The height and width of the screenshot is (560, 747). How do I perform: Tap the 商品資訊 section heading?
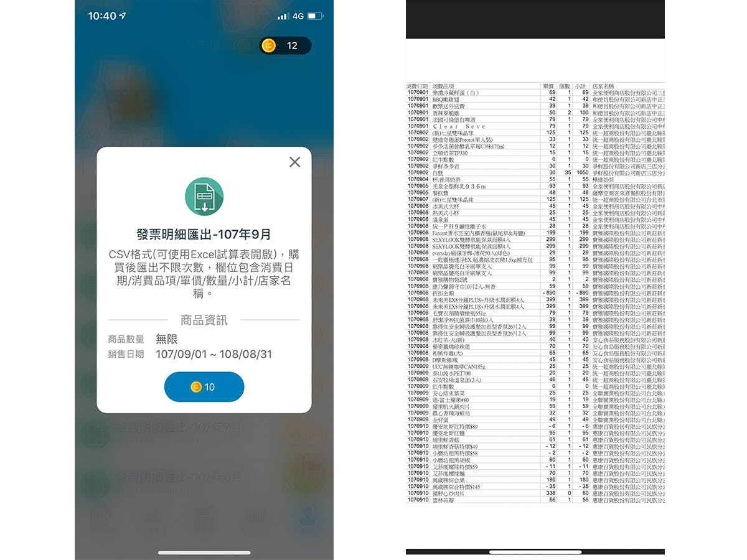click(x=204, y=320)
